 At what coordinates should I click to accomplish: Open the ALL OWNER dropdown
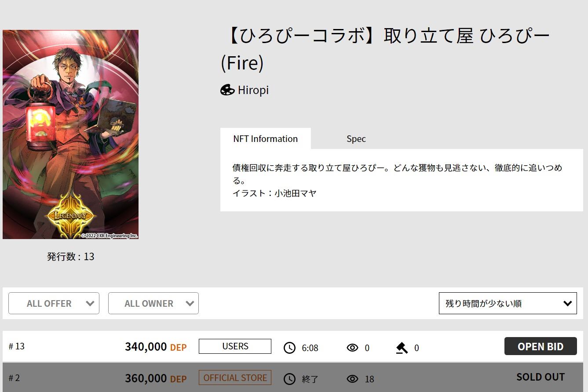153,303
